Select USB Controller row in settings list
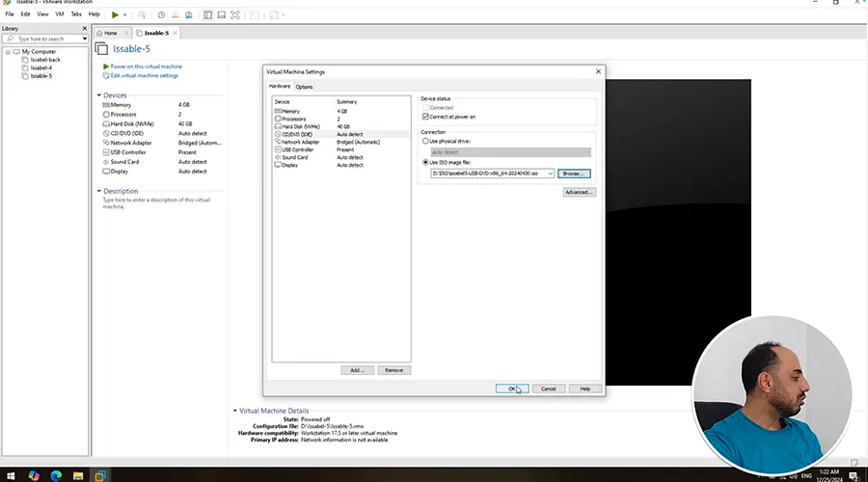 341,150
